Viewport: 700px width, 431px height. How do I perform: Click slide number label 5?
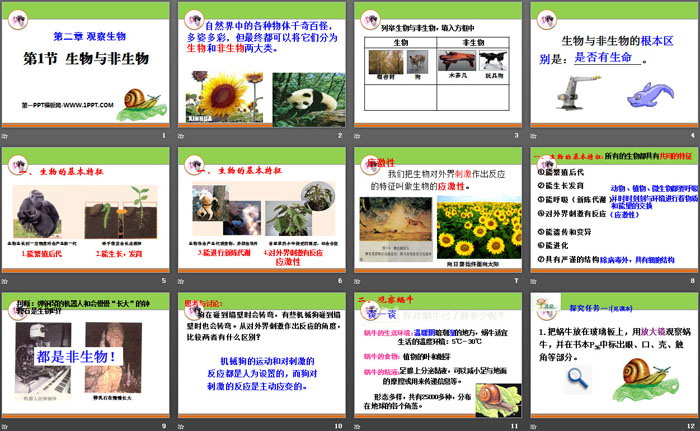click(164, 280)
